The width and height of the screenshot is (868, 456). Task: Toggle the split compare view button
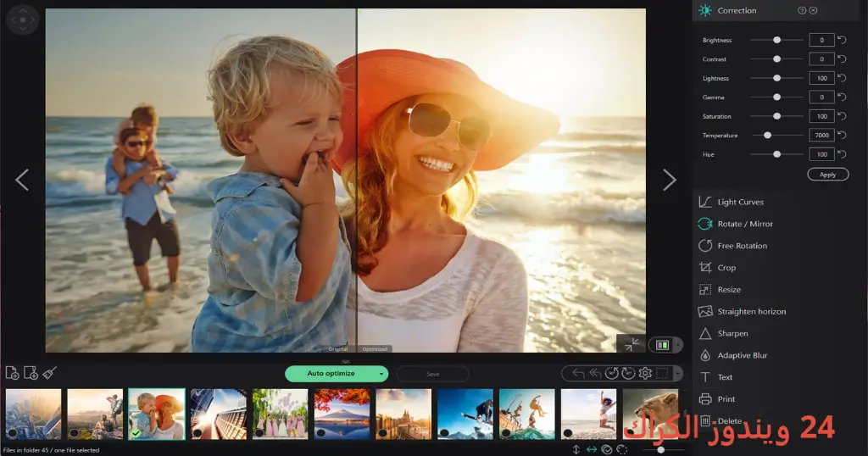point(662,345)
